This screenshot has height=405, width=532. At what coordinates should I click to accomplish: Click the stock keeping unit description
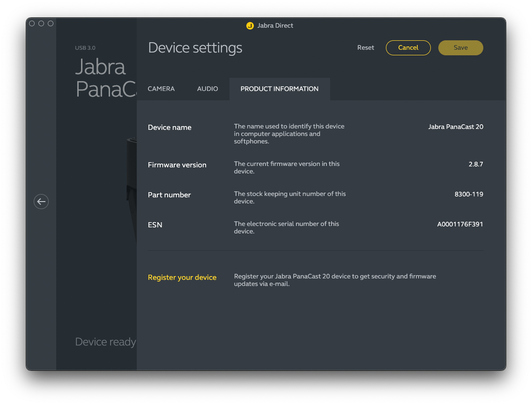290,197
